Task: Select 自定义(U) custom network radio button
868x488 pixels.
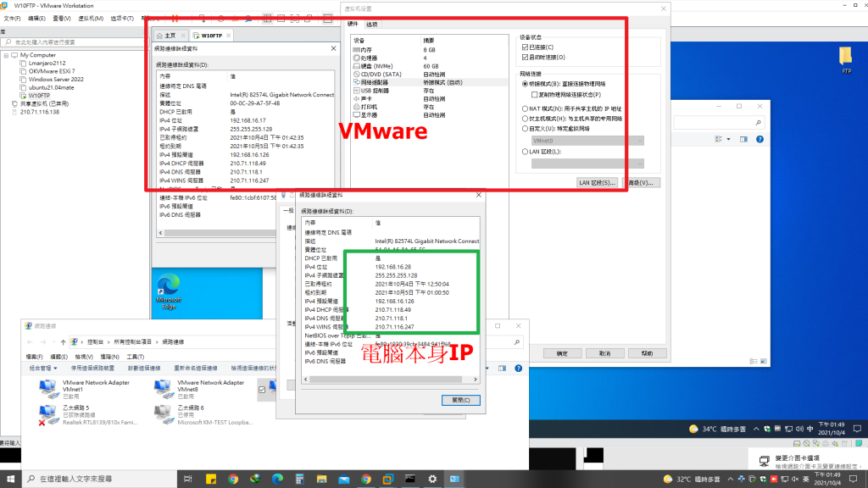Action: point(525,129)
